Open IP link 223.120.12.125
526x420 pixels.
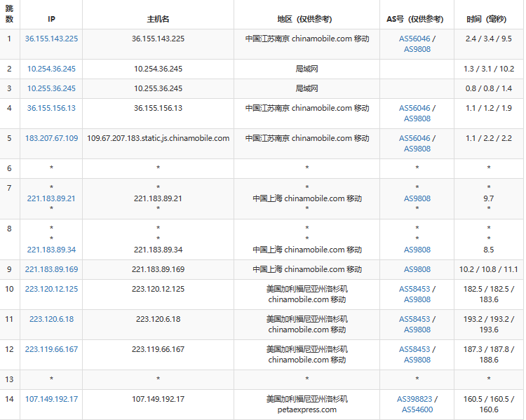point(51,289)
